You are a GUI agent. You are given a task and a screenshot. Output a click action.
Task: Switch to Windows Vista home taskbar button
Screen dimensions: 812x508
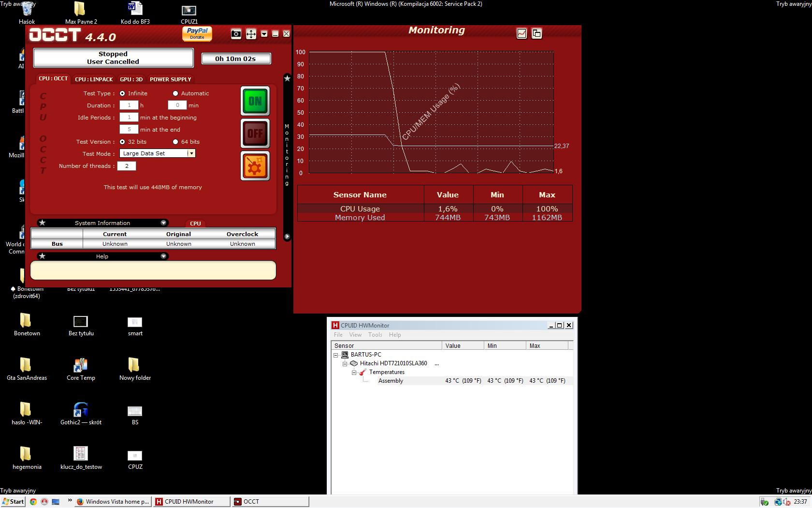point(113,502)
